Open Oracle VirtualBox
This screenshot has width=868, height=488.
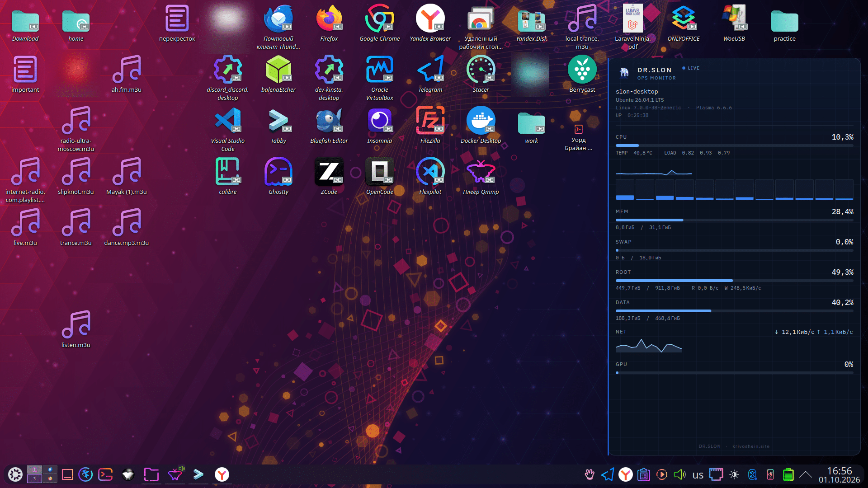(379, 78)
